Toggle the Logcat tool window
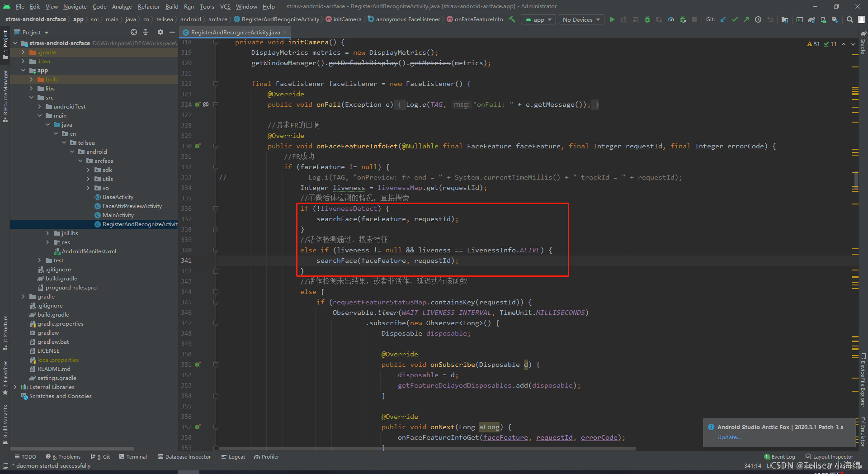 point(233,457)
